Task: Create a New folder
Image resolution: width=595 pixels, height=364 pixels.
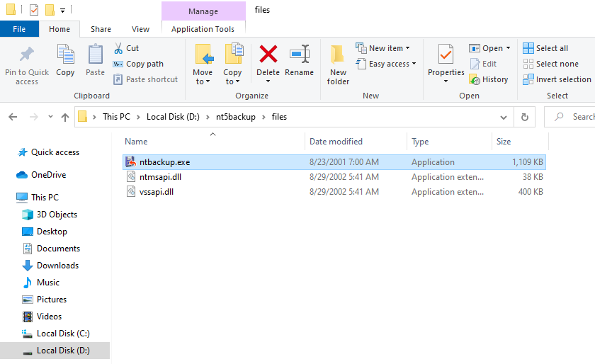Action: (x=338, y=64)
